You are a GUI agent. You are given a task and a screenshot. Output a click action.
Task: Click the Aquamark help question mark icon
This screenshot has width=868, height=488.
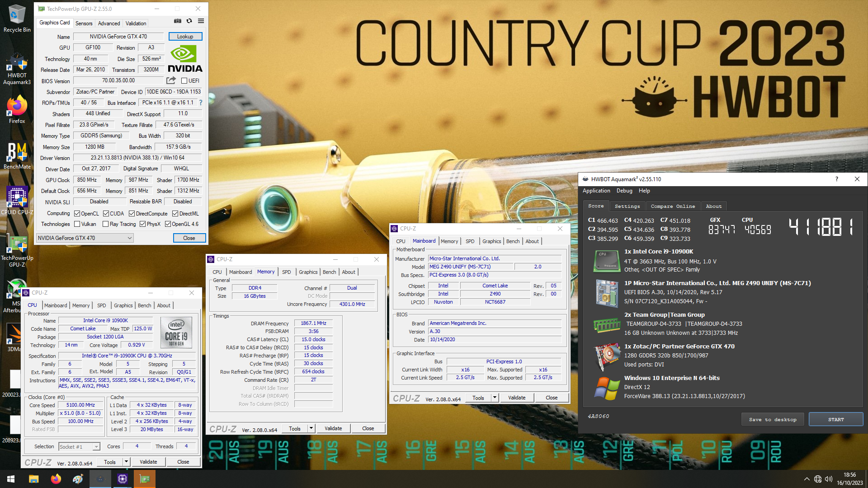pyautogui.click(x=837, y=179)
